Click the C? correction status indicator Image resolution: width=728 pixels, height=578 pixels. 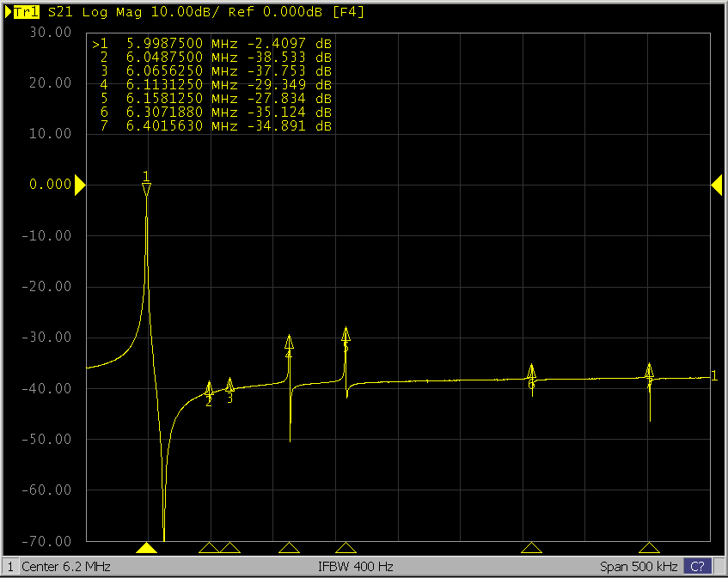[698, 567]
